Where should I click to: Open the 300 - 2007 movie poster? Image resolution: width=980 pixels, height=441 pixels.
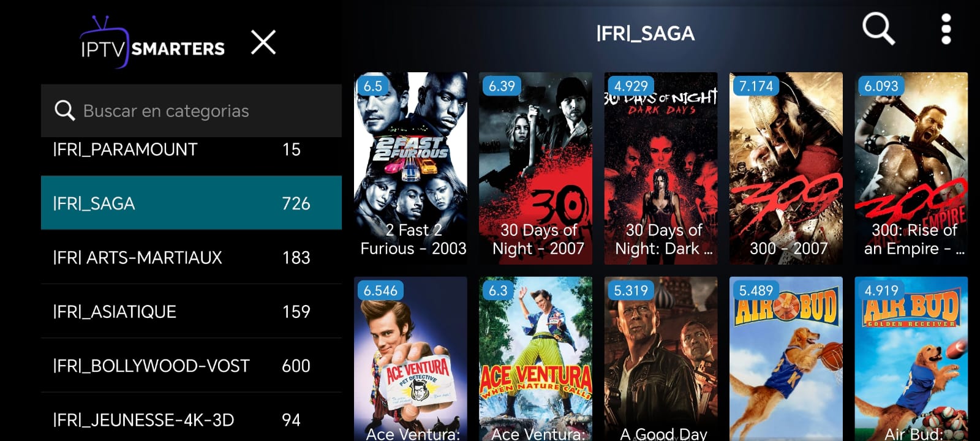click(x=786, y=168)
